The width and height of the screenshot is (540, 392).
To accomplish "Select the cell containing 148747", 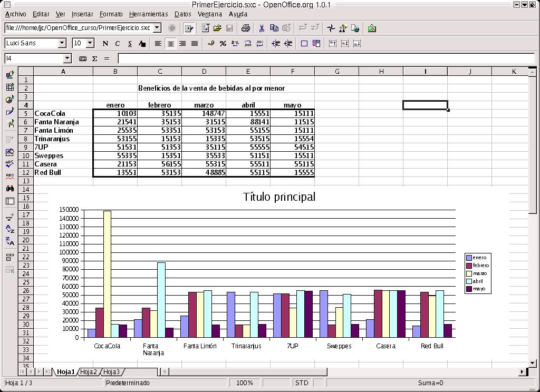I will tap(204, 114).
